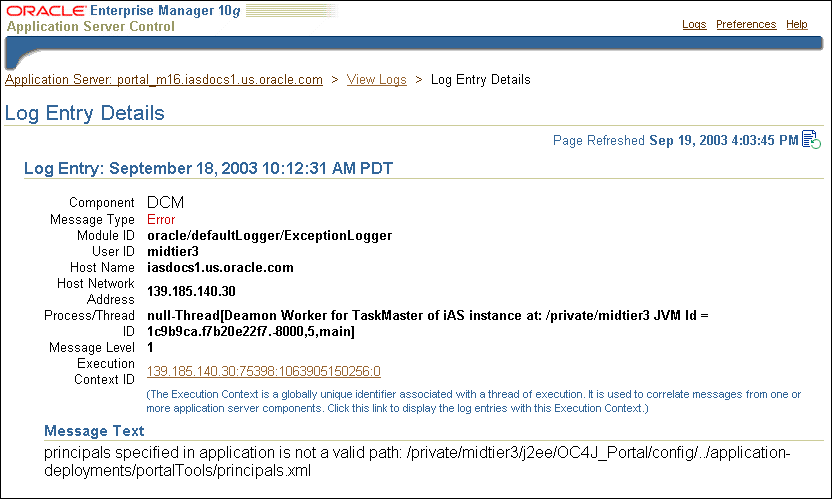
Task: Open the Logs link
Action: (694, 24)
